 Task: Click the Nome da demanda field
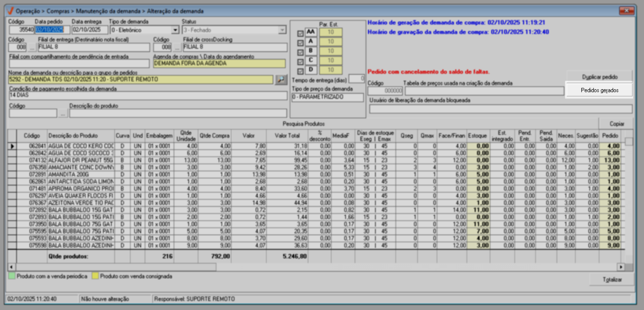click(140, 79)
